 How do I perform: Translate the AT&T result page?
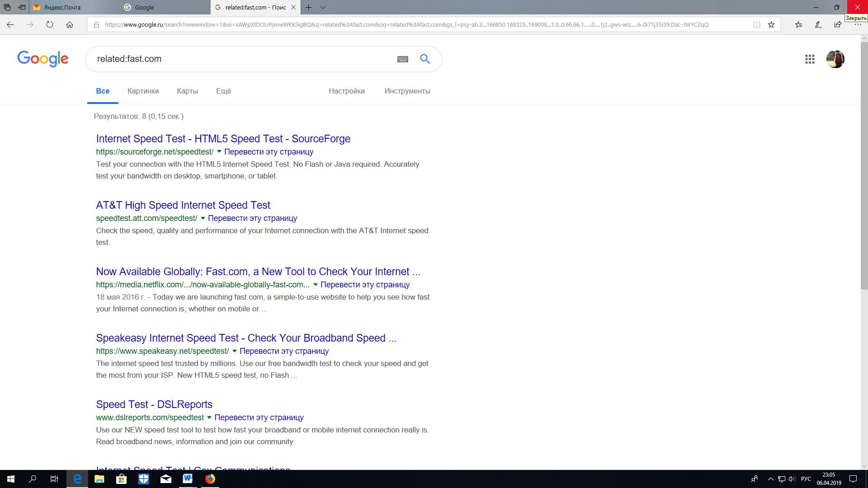252,218
